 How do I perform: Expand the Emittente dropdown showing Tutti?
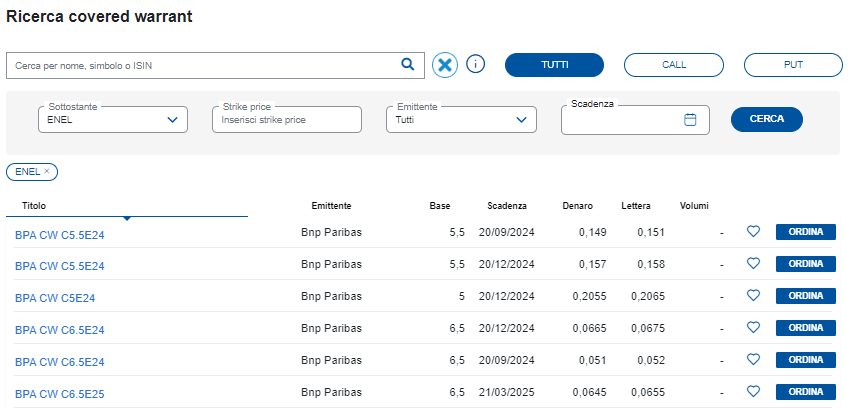pyautogui.click(x=461, y=119)
